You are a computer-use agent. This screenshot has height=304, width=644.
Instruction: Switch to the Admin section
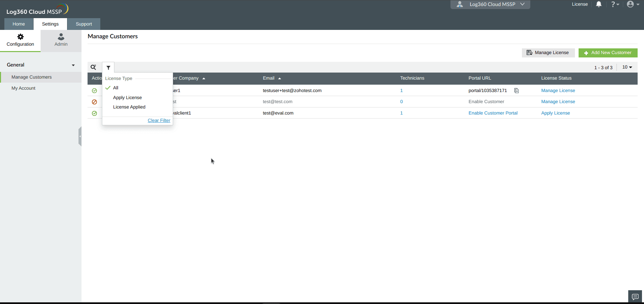[61, 40]
